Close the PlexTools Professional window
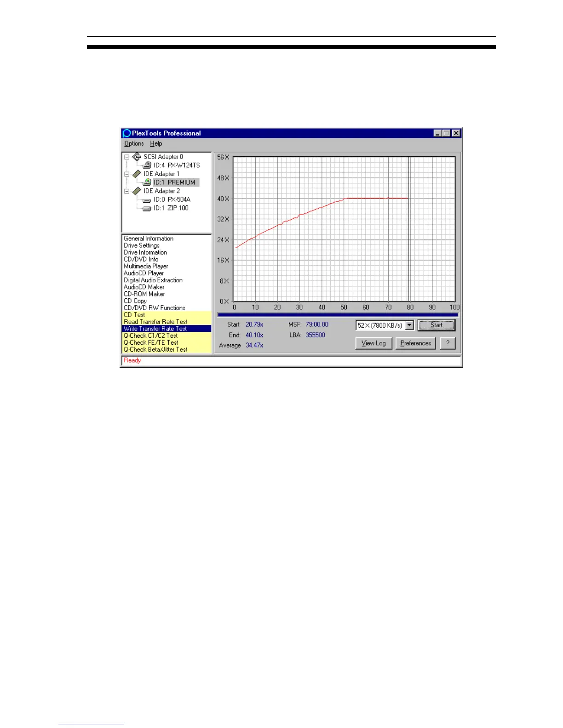 pyautogui.click(x=456, y=133)
